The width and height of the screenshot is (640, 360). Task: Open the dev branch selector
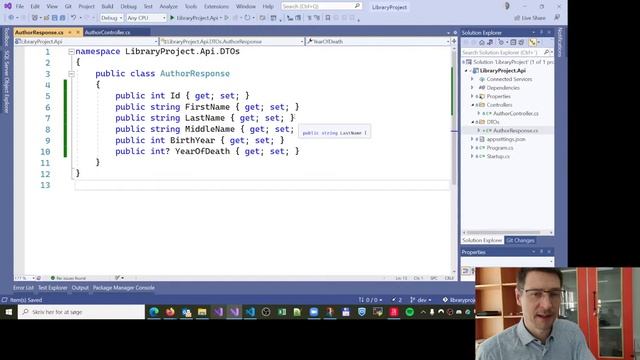(x=420, y=300)
